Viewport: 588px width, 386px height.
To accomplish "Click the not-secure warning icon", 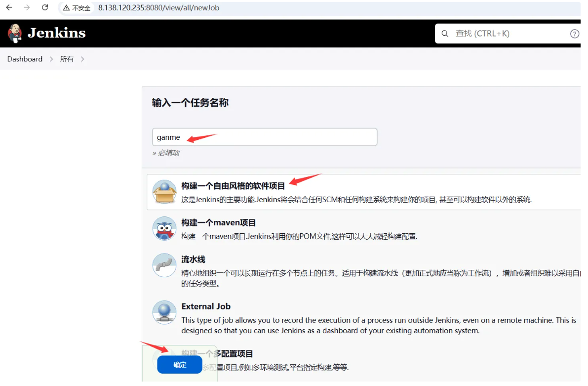I will pos(66,8).
